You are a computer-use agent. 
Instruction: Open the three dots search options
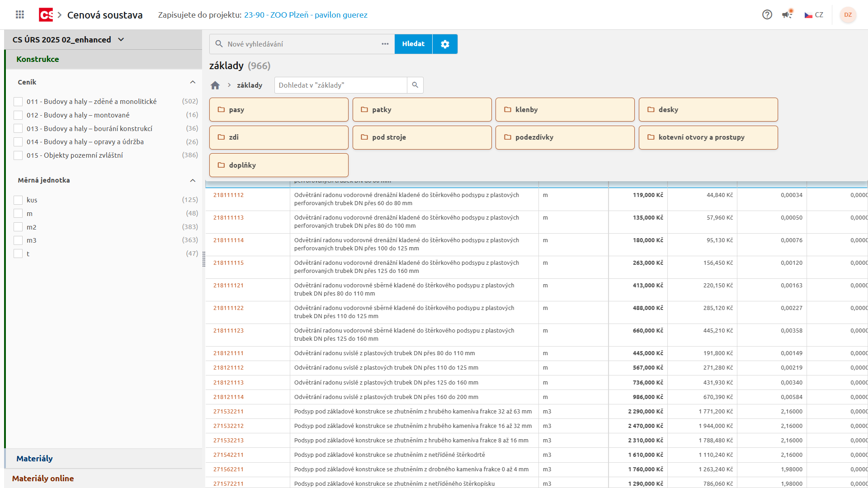pos(385,44)
